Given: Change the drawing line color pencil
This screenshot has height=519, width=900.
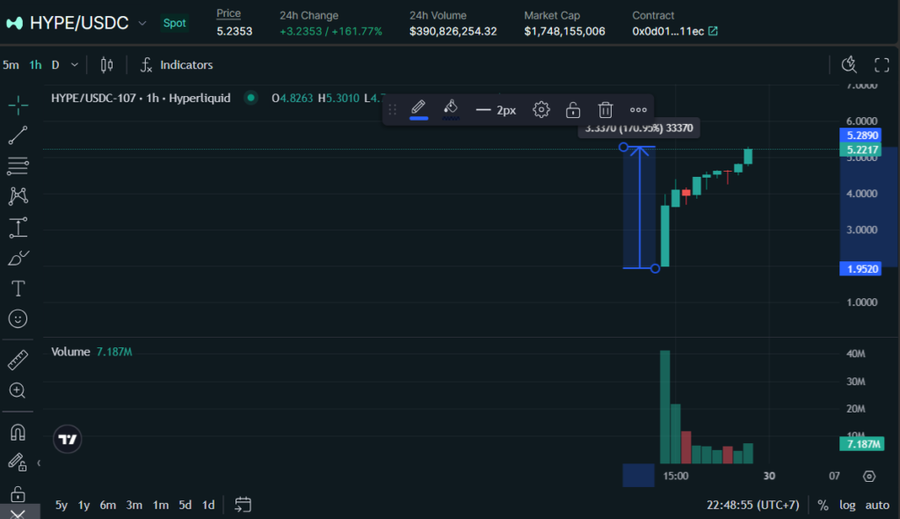Looking at the screenshot, I should click(x=418, y=109).
